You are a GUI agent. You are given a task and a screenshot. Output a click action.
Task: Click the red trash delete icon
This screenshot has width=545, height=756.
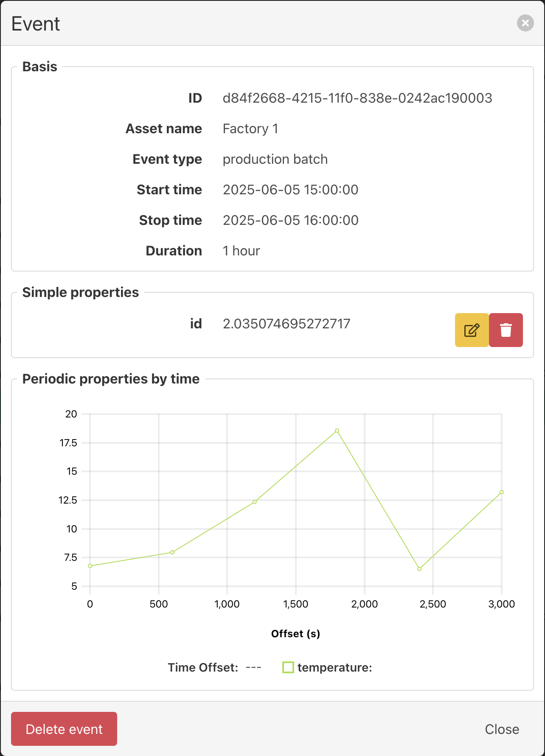(506, 330)
